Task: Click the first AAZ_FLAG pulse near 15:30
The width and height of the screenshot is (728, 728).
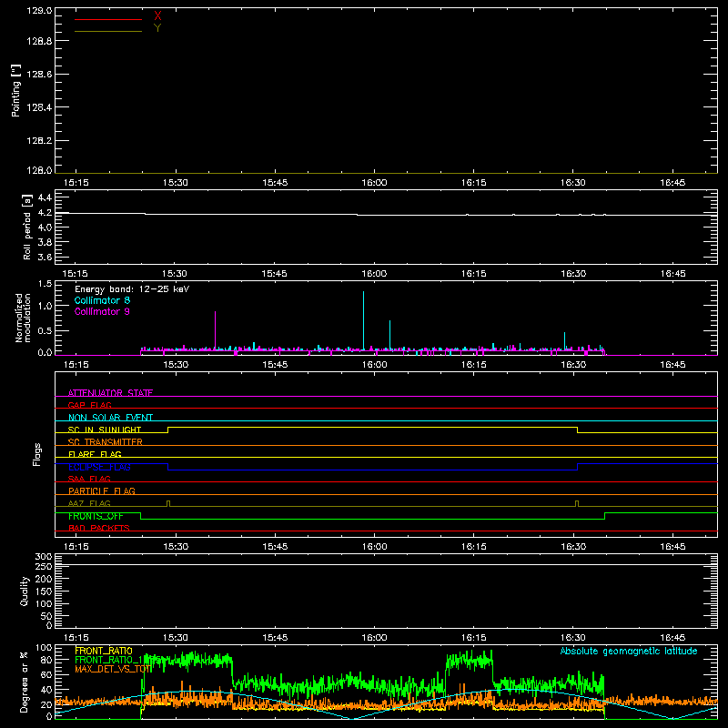Action: coord(168,504)
